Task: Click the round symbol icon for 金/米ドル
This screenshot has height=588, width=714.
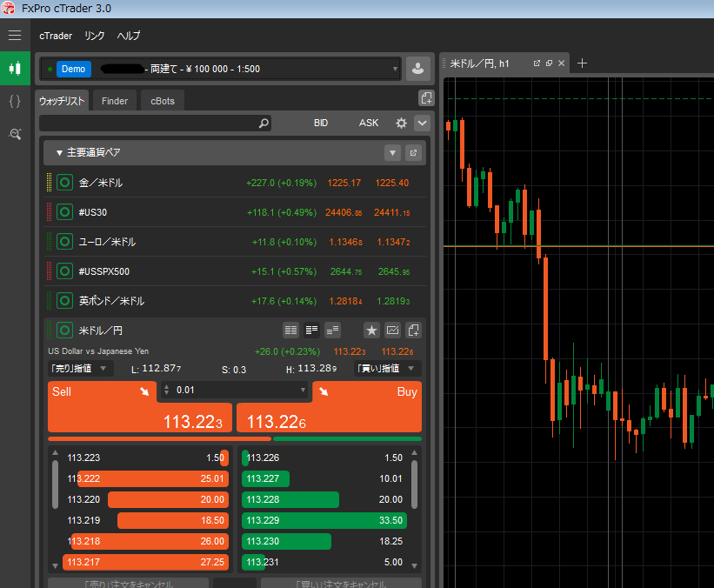Action: [64, 183]
